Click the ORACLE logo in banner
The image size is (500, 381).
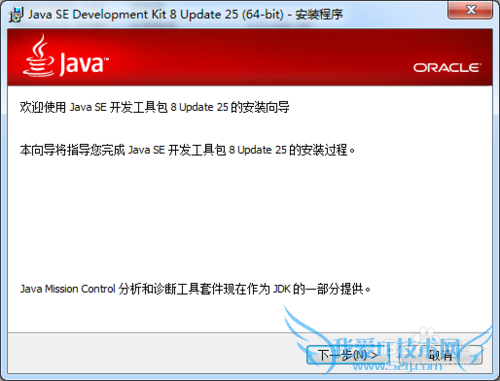447,68
